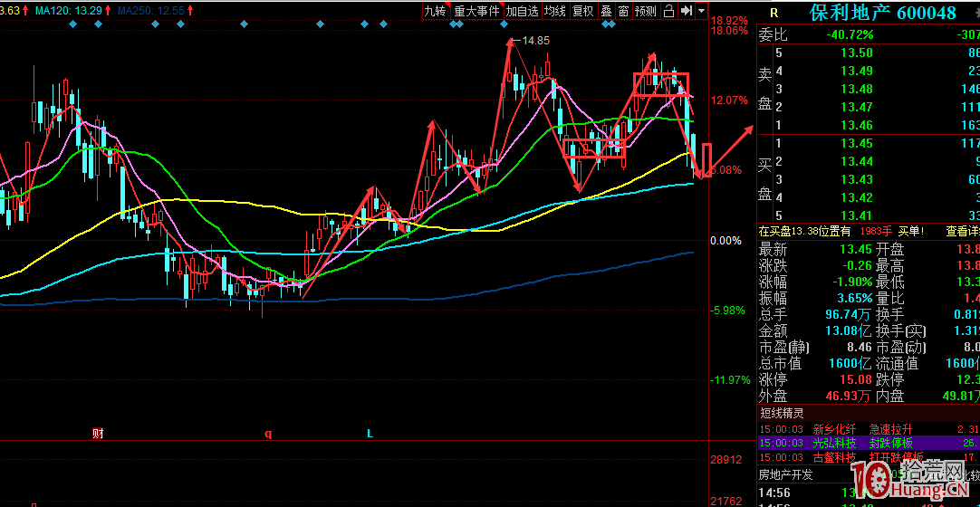This screenshot has width=980, height=507.
Task: Click the lock icon in chart toolbar
Action: (668, 11)
